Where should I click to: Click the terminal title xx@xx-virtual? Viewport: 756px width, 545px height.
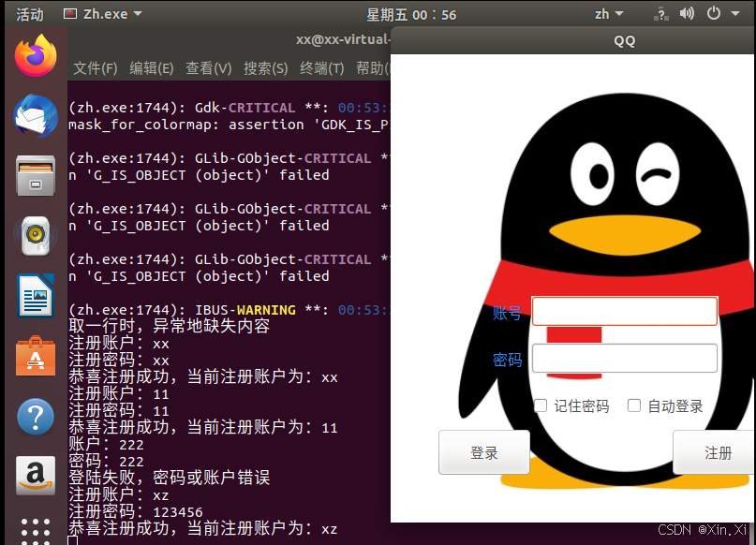click(342, 39)
